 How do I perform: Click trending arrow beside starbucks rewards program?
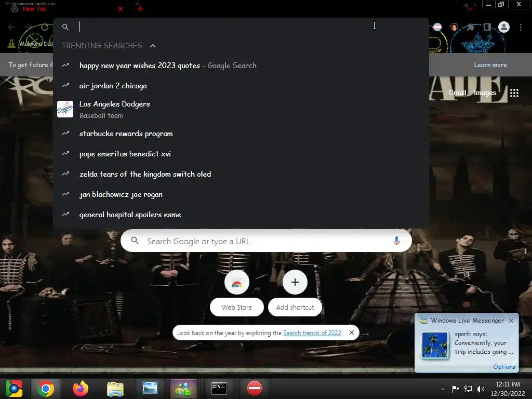click(x=65, y=133)
